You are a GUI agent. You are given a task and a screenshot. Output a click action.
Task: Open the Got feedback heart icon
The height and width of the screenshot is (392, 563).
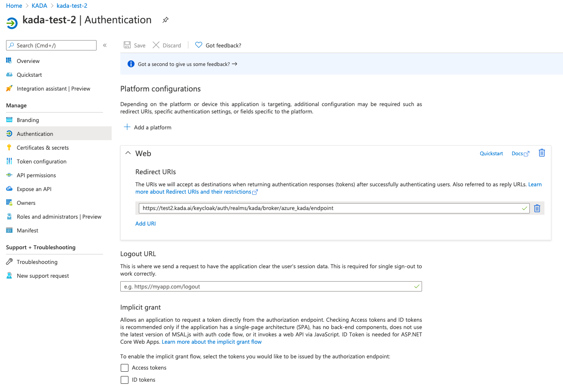point(198,45)
